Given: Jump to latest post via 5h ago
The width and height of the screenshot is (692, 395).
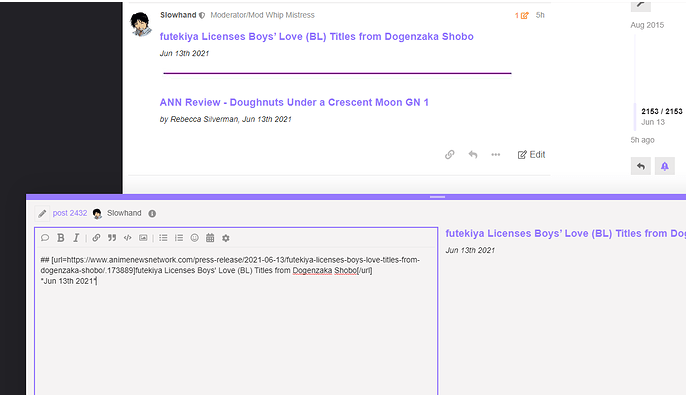Looking at the screenshot, I should [x=642, y=140].
